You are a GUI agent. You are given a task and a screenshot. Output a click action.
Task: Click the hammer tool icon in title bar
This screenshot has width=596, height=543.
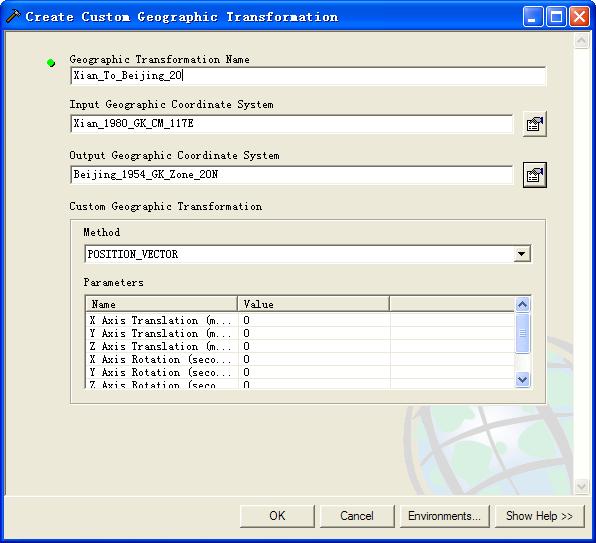[13, 16]
